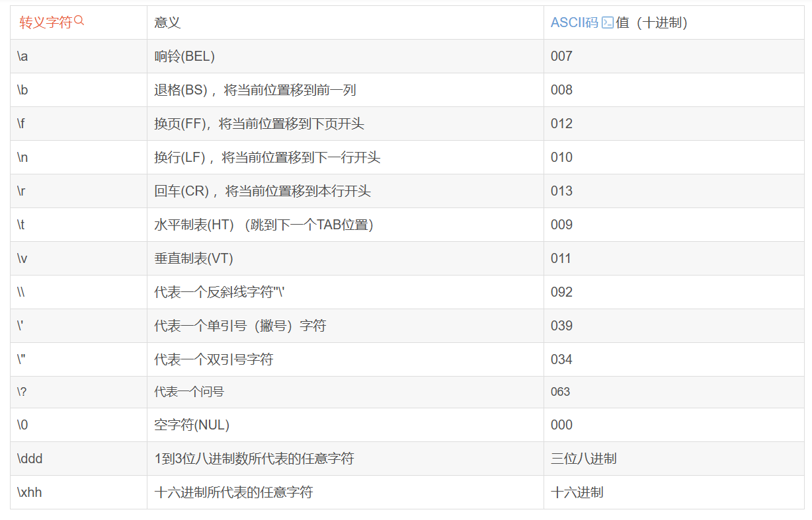This screenshot has width=812, height=520.
Task: Click the 回车(CR) description cell
Action: pos(345,191)
